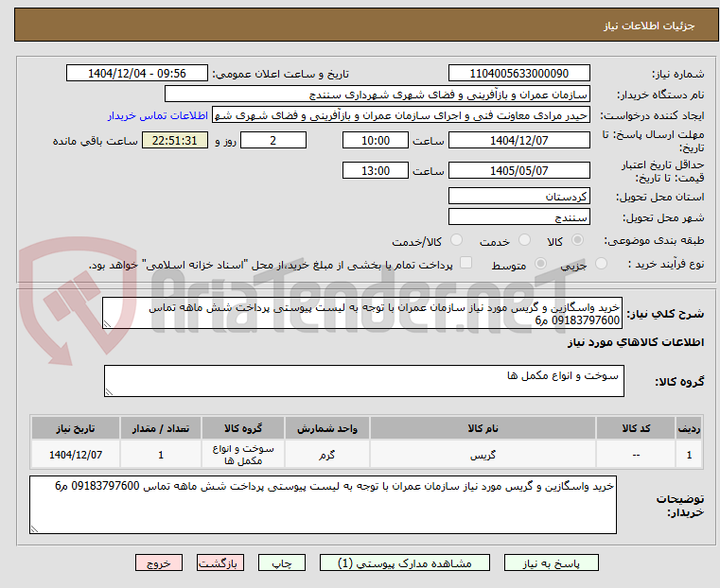Click the شرح کلی نیاز text area
The image size is (720, 588).
pos(362,313)
